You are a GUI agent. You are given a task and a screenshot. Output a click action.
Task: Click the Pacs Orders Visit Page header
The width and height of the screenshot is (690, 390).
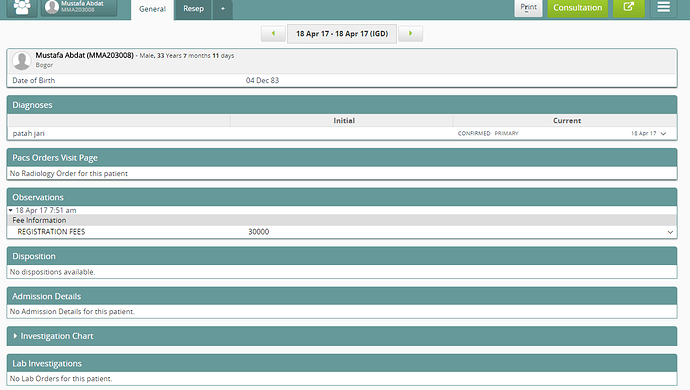pos(342,158)
